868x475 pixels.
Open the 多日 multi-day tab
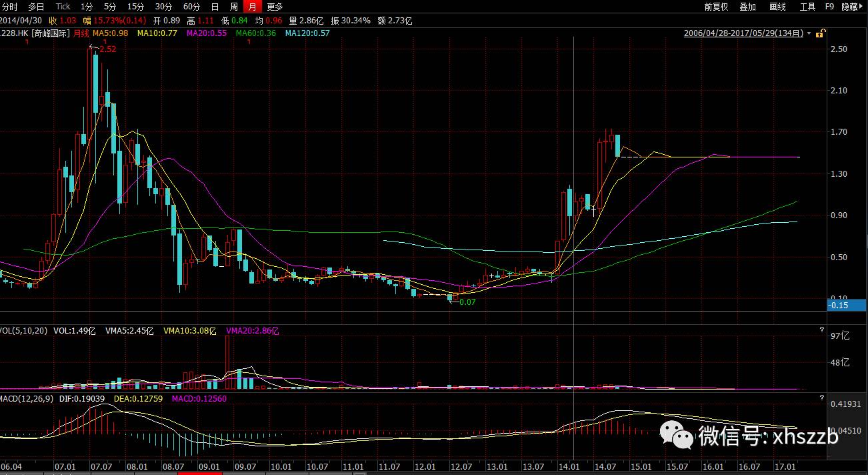coord(36,7)
